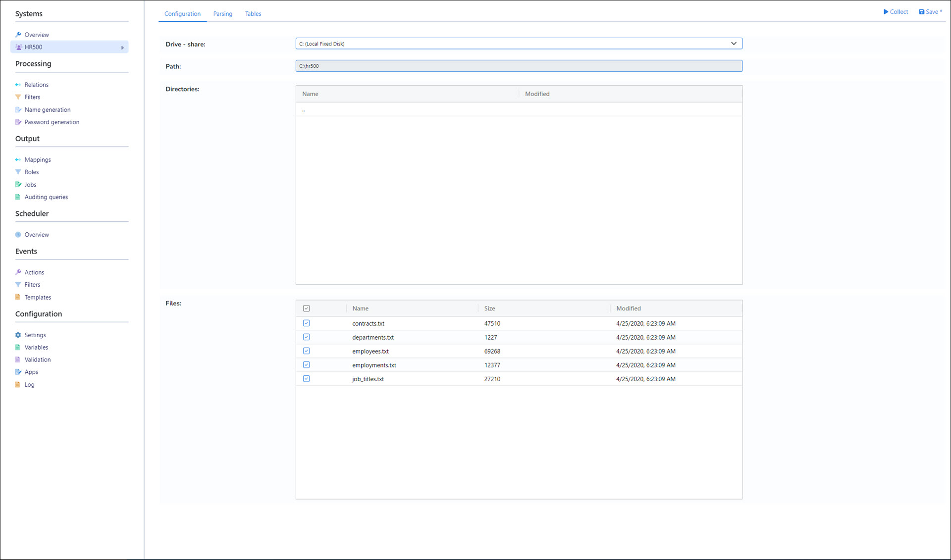
Task: Click the Log icon in Configuration
Action: tap(18, 385)
